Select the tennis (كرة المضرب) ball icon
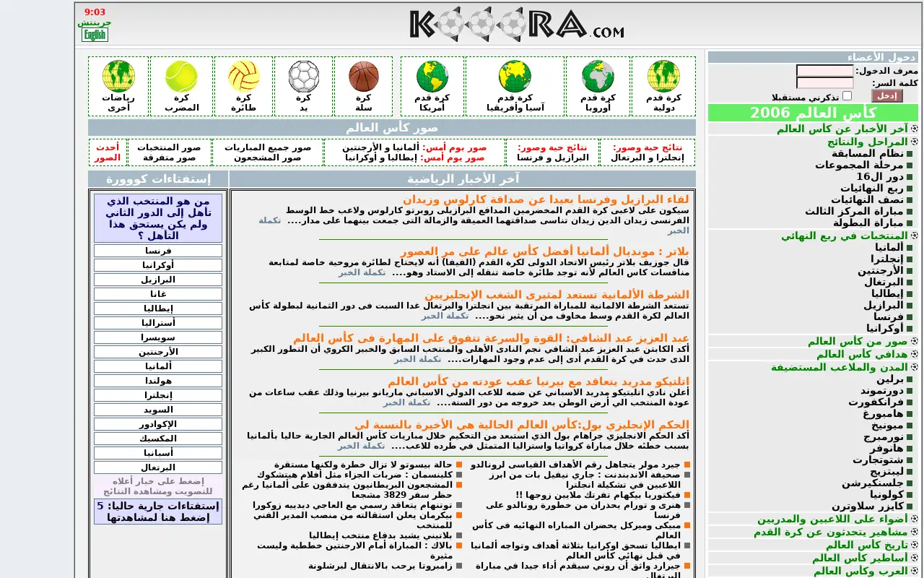The height and width of the screenshot is (578, 924). point(181,77)
